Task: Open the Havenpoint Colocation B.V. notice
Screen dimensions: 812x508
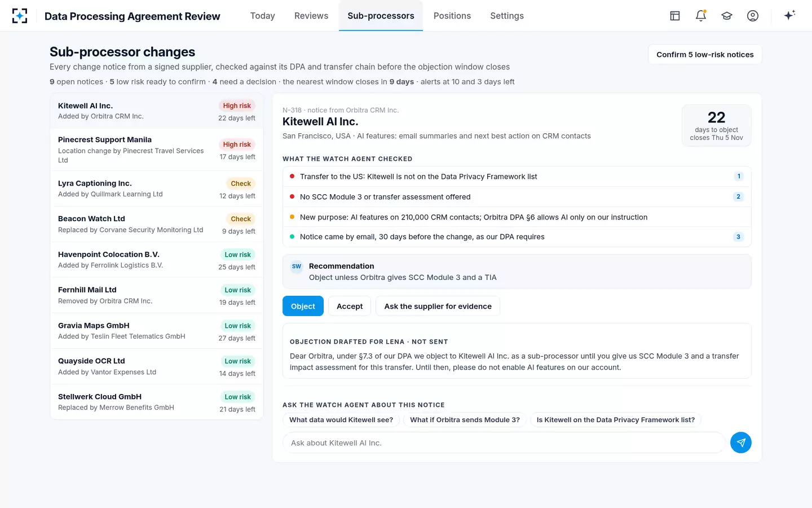Action: pos(157,260)
